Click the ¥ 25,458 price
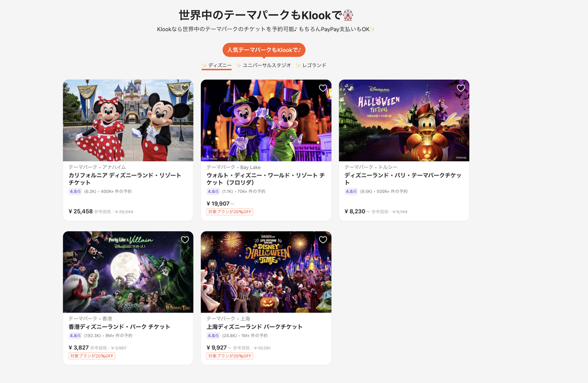588x383 pixels. 80,211
